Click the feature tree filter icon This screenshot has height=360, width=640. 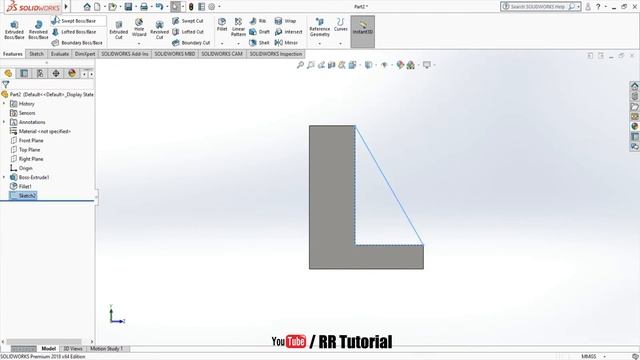click(6, 84)
